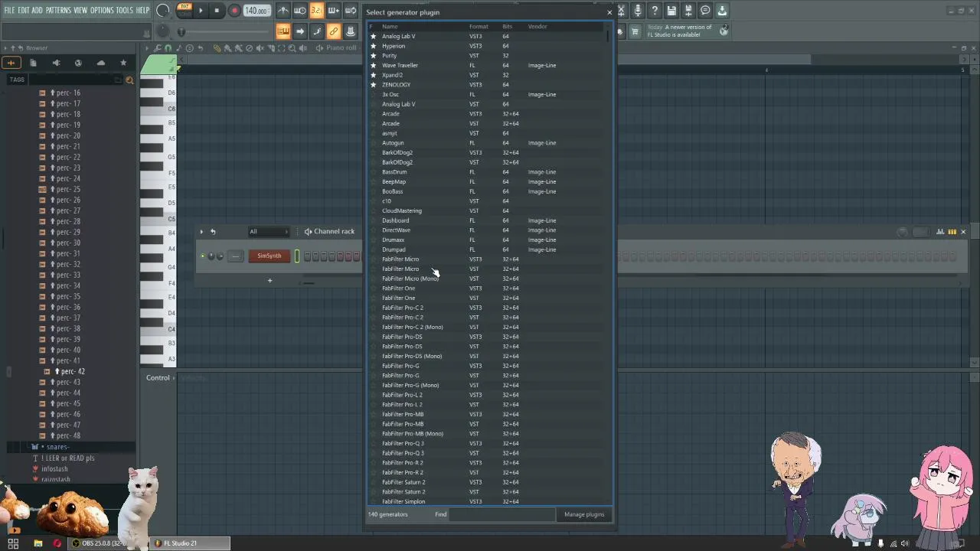Open the Channel rack 'All' filter dropdown
This screenshot has width=980, height=551.
[269, 232]
